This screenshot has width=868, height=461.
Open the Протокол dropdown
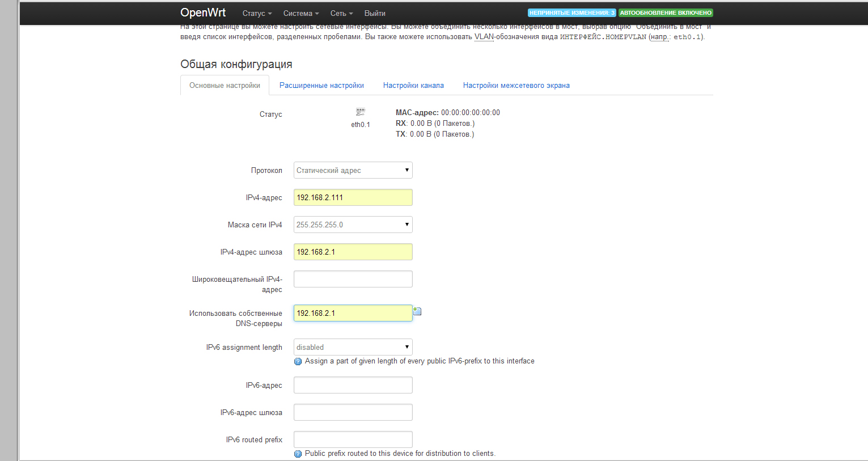click(353, 170)
